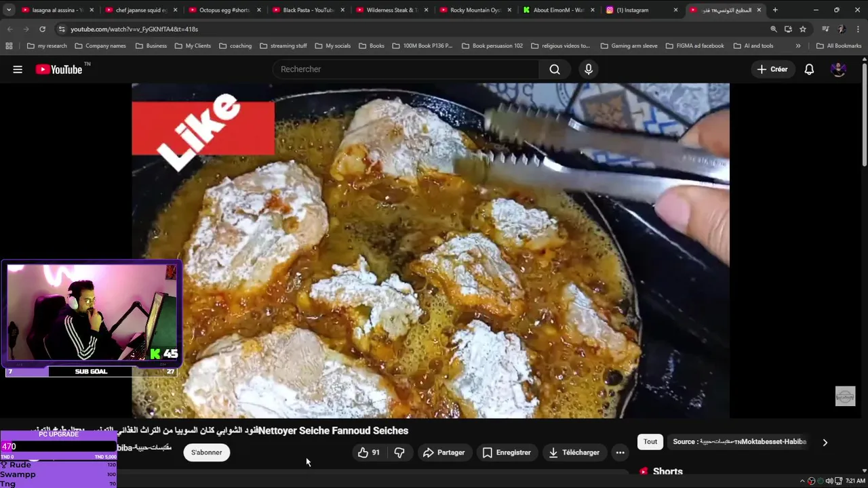Open the My socials bookmark folder
The image size is (868, 488).
point(332,46)
